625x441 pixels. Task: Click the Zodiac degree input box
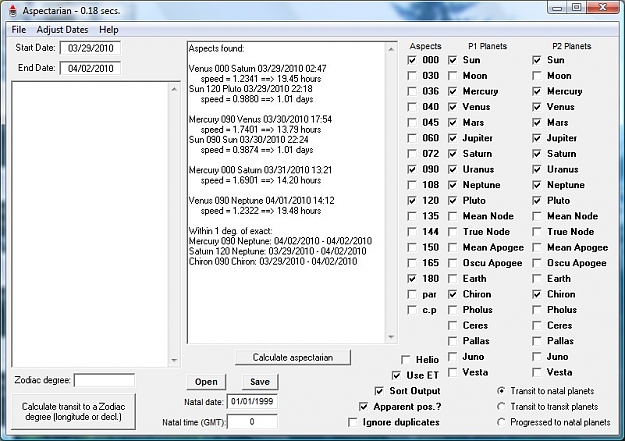[104, 380]
